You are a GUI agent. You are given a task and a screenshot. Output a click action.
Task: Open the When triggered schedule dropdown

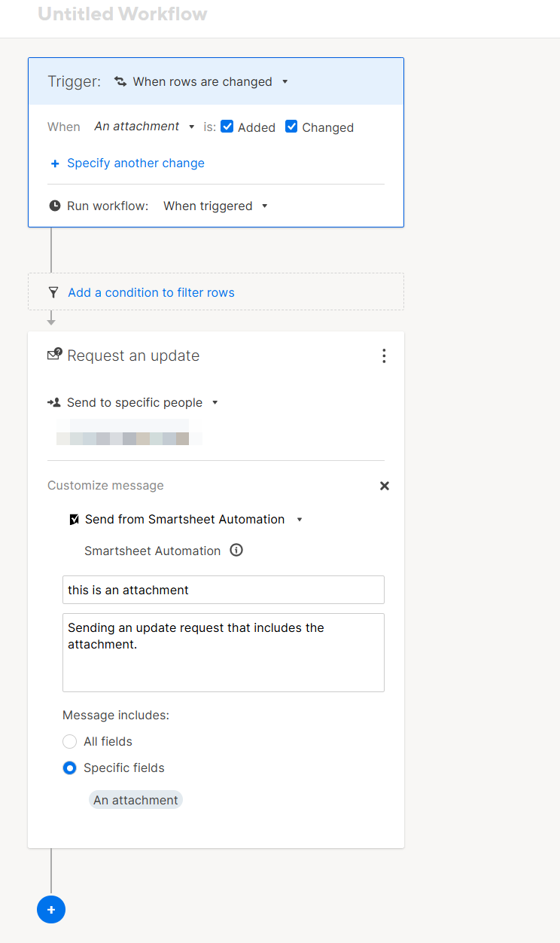pyautogui.click(x=215, y=206)
